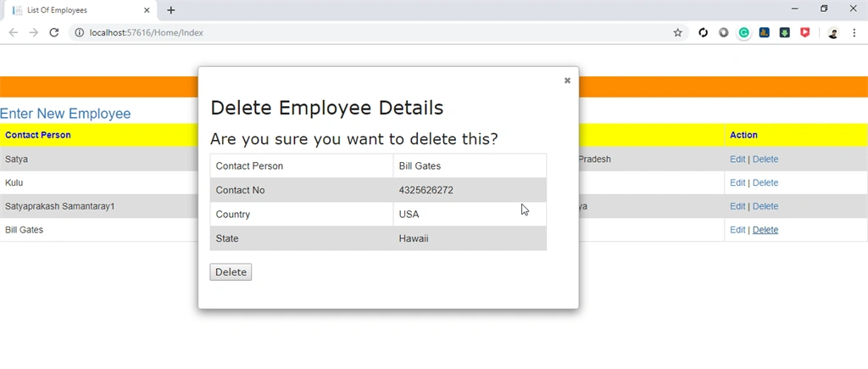
Task: Click Edit for Satyaprakash Samantaray1
Action: 737,206
